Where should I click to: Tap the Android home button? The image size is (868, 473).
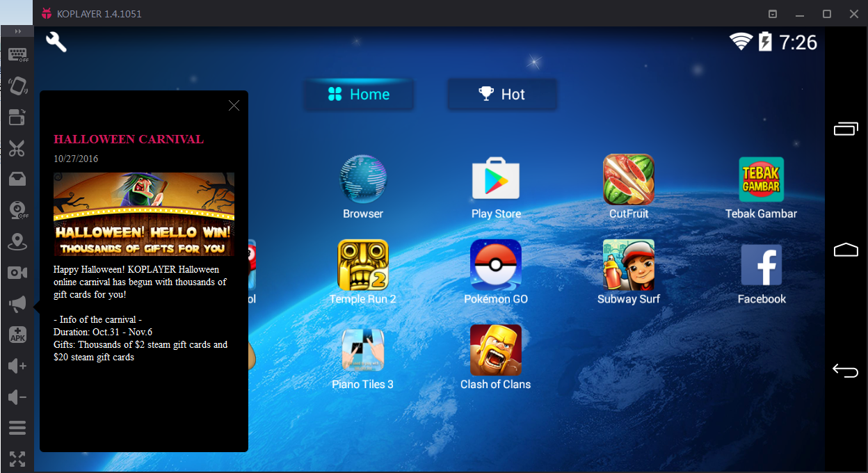click(846, 250)
